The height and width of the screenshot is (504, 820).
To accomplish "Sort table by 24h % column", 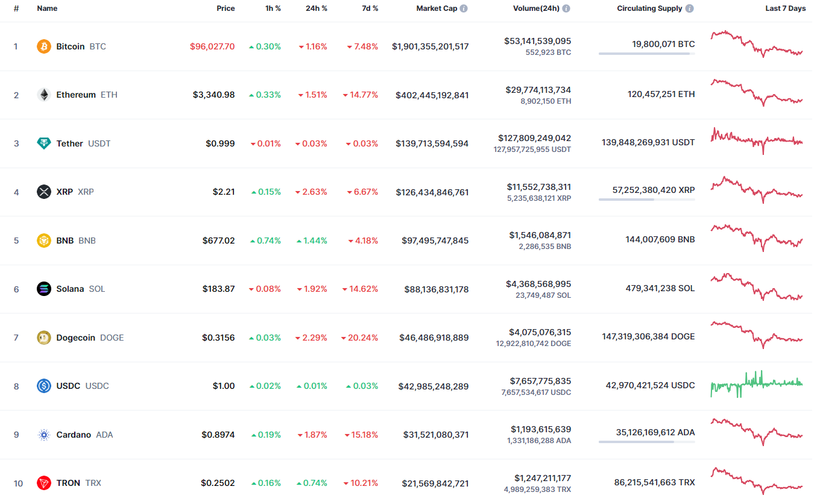I will click(x=316, y=9).
